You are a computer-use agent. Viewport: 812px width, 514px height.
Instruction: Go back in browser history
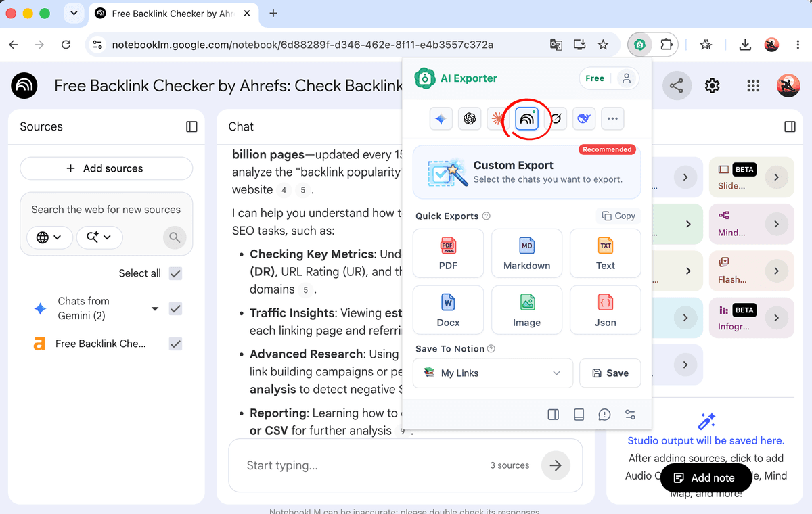coord(14,45)
